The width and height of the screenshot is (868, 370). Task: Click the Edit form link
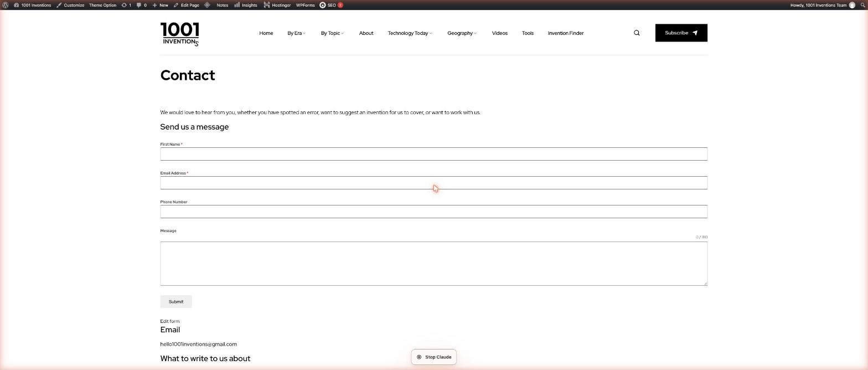(x=170, y=321)
